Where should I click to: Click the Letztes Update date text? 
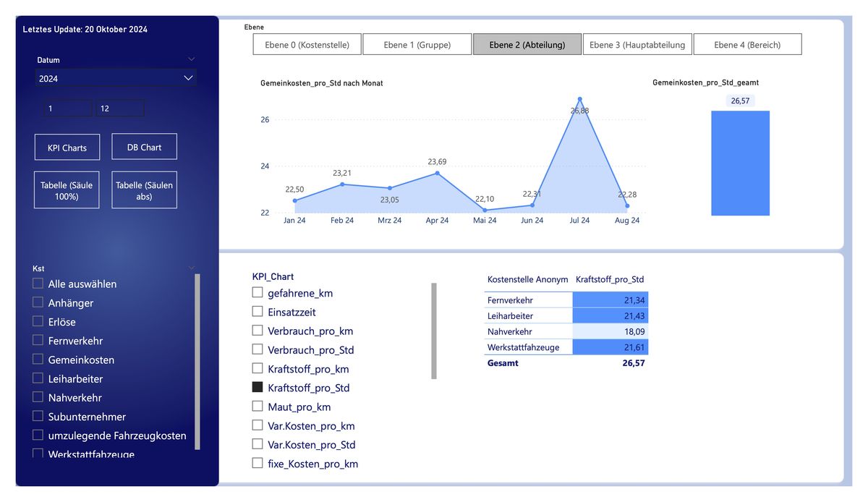(85, 30)
